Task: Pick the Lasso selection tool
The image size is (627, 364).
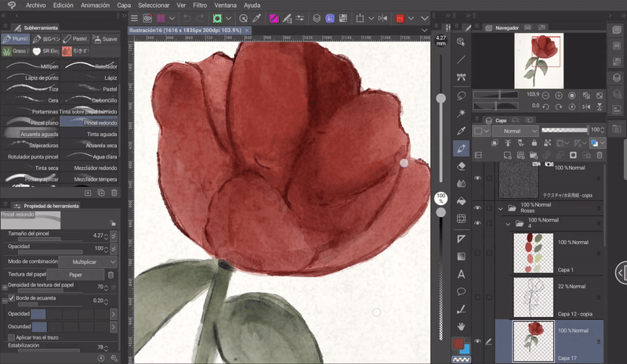Action: [462, 95]
